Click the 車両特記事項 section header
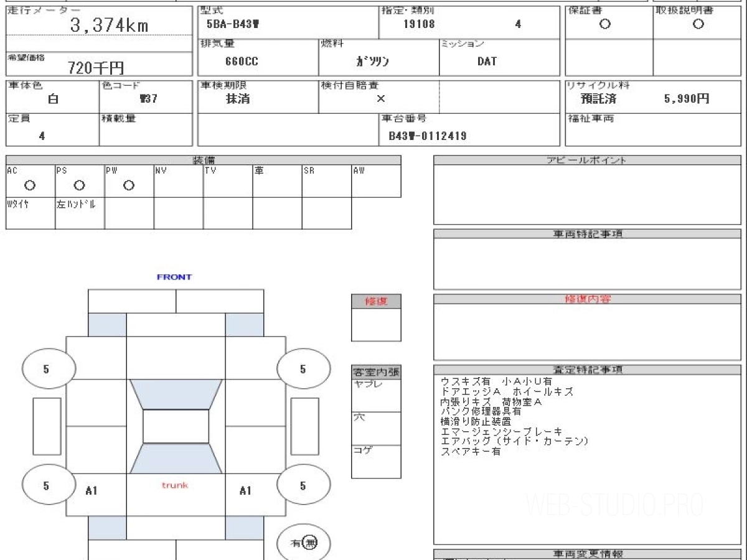This screenshot has width=747, height=560. [x=587, y=234]
